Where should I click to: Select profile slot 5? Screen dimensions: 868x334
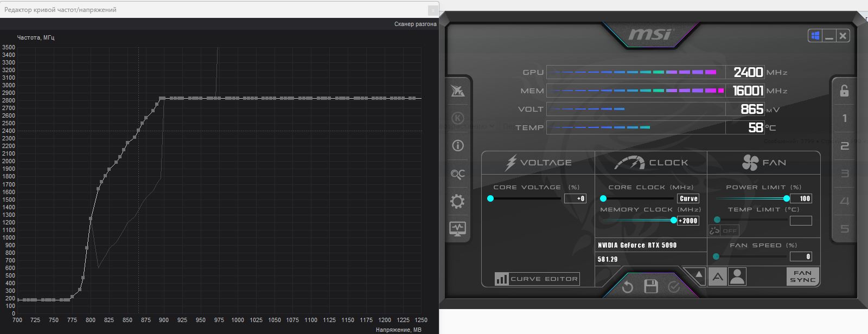click(844, 229)
